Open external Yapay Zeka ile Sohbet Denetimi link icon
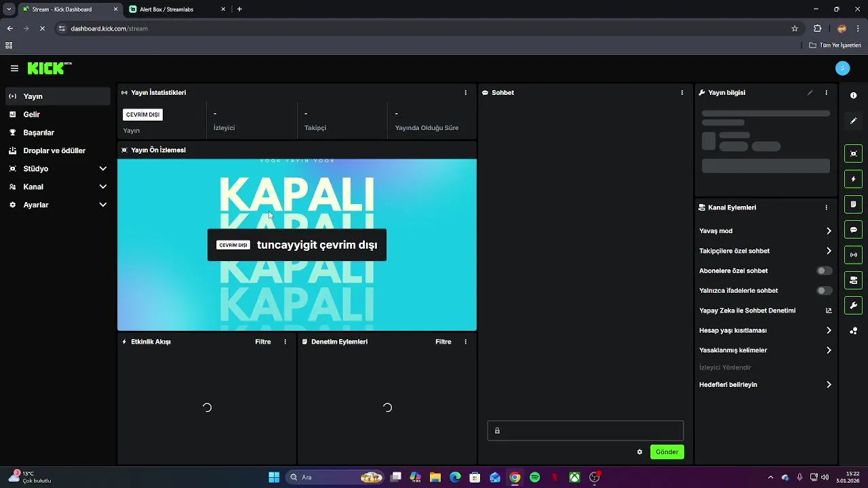This screenshot has height=488, width=868. click(x=829, y=310)
